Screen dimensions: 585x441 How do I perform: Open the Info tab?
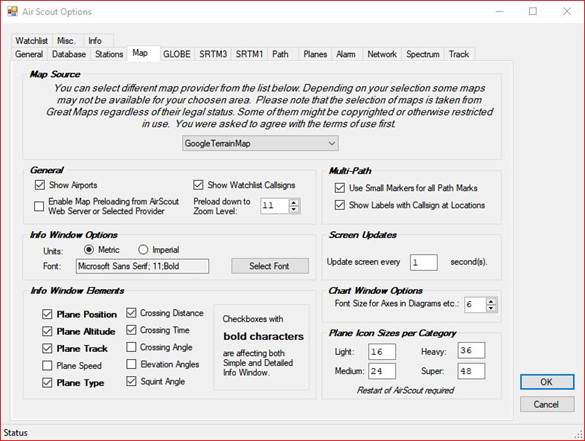[95, 41]
